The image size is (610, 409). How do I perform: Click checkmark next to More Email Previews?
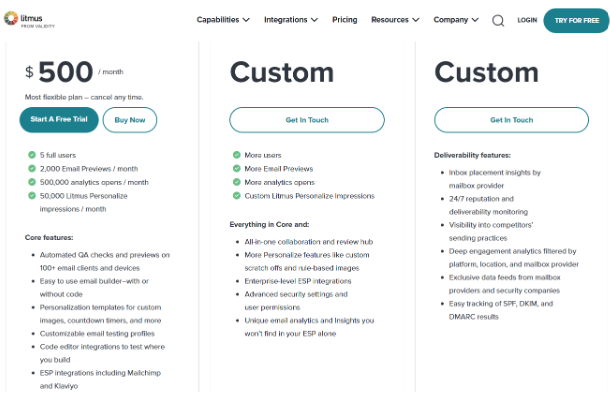(x=237, y=169)
